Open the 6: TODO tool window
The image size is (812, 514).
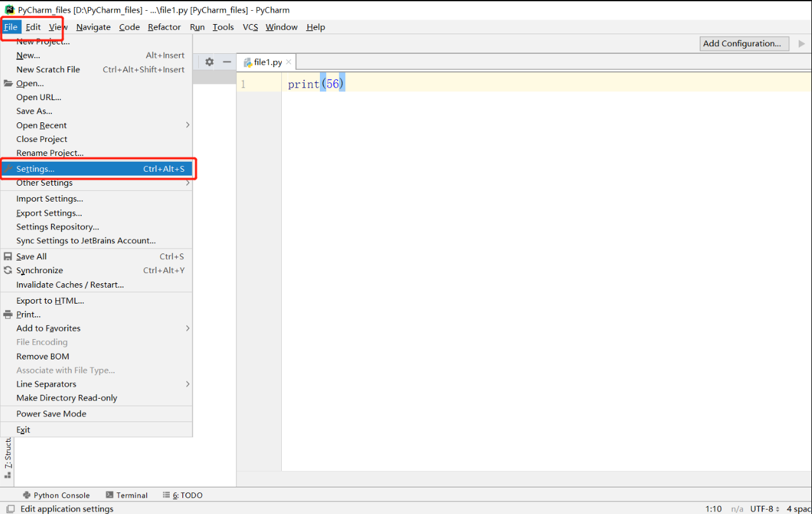click(182, 495)
